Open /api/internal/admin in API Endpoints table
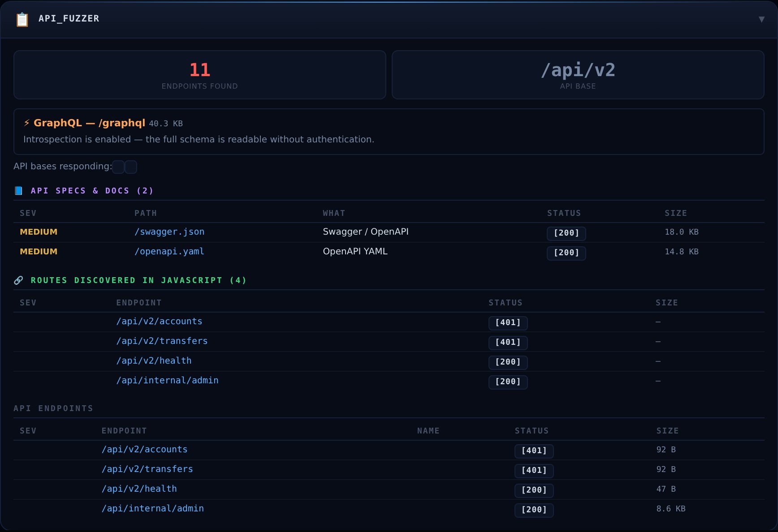This screenshot has height=532, width=778. pos(152,509)
